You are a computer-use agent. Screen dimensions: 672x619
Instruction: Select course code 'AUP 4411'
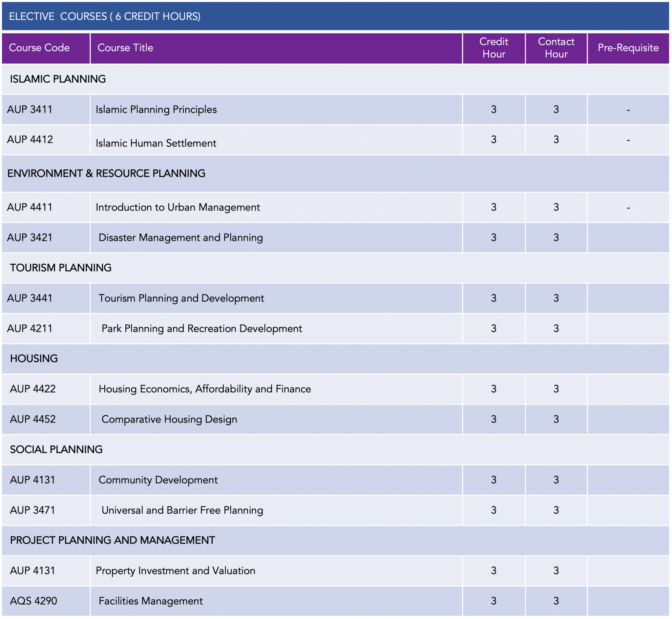(30, 207)
